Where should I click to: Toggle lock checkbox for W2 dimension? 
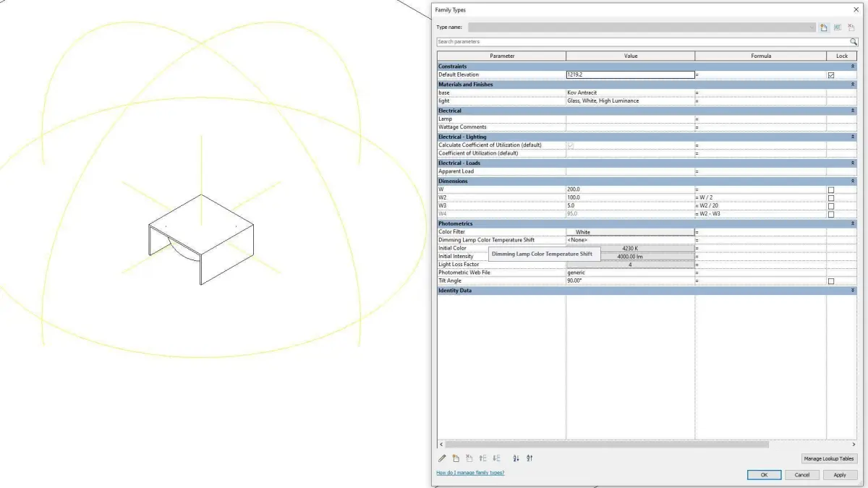pos(831,198)
